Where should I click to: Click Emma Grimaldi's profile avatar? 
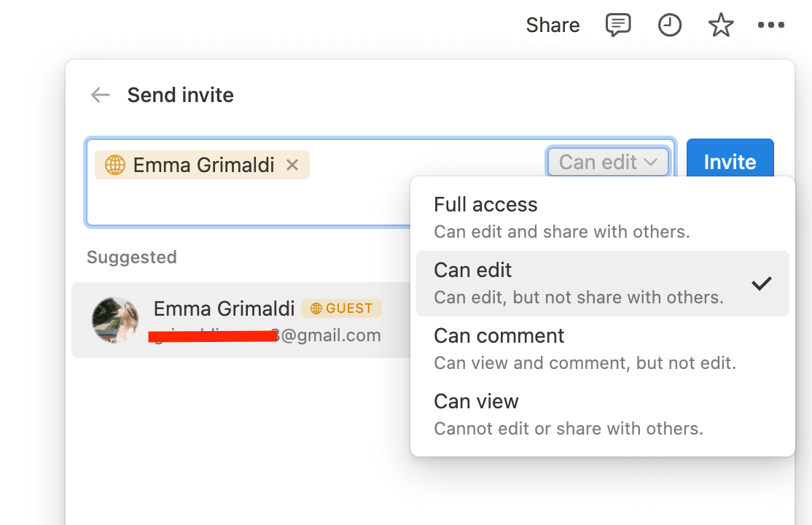115,320
